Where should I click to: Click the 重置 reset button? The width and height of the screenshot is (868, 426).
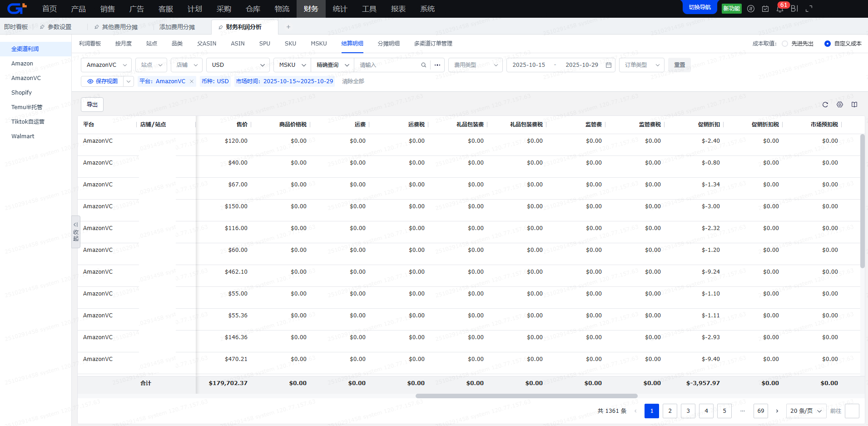point(680,65)
